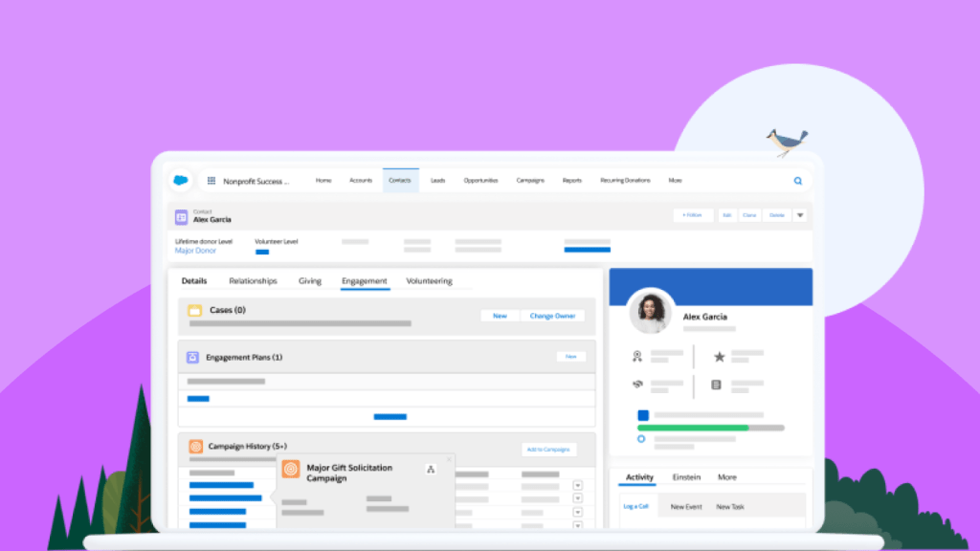
Task: Click the Campaign History (5+) heading
Action: pos(248,446)
